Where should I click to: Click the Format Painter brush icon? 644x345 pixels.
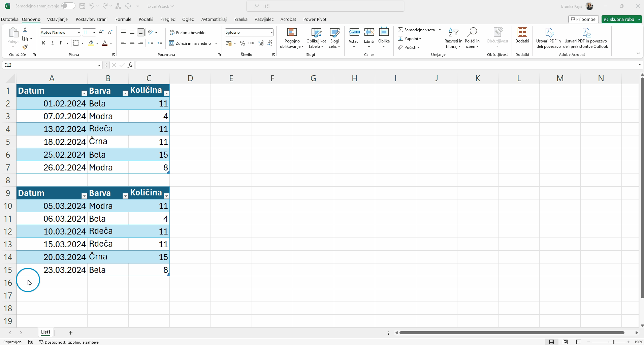pyautogui.click(x=25, y=47)
